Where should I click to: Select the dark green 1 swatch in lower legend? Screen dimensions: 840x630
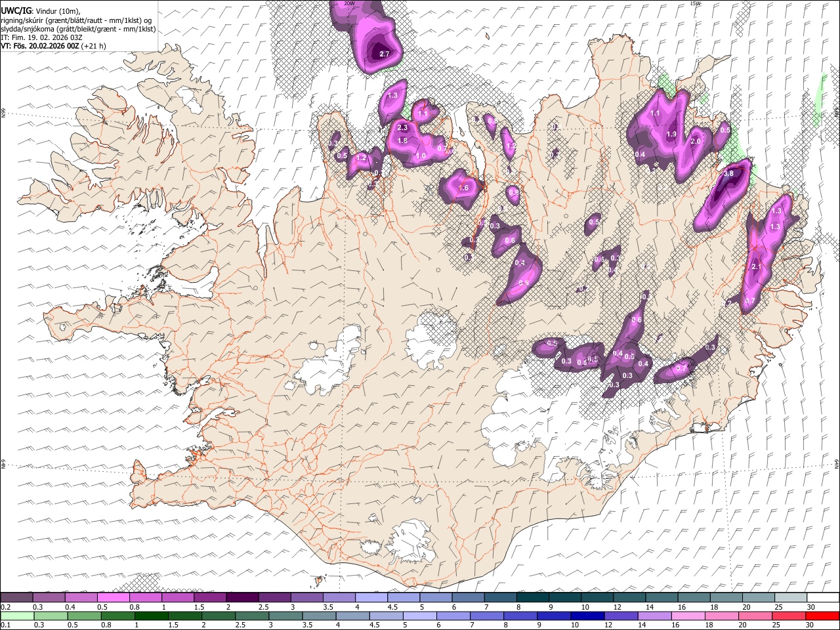151,616
